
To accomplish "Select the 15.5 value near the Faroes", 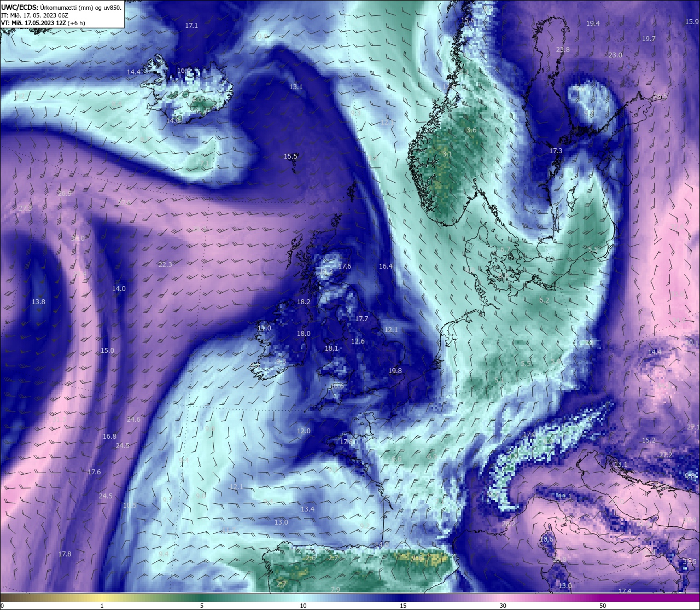I will (290, 156).
